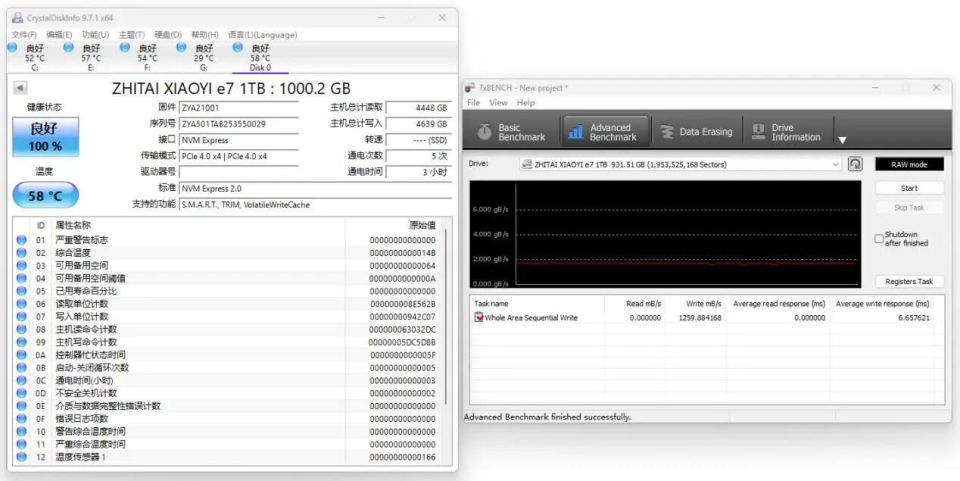Expand the TxBENCH toolbar overflow arrow
Image resolution: width=960 pixels, height=481 pixels.
[842, 140]
